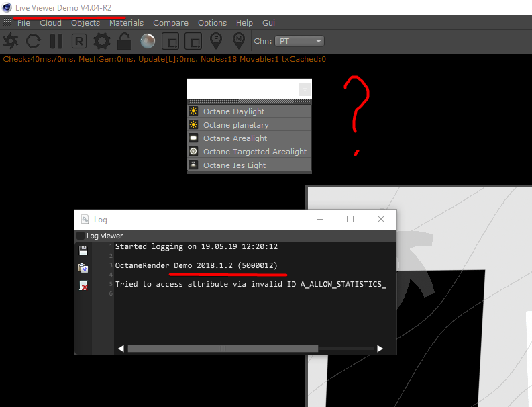Open the Chn channel dropdown showing PT
Image resolution: width=532 pixels, height=407 pixels.
[x=299, y=41]
